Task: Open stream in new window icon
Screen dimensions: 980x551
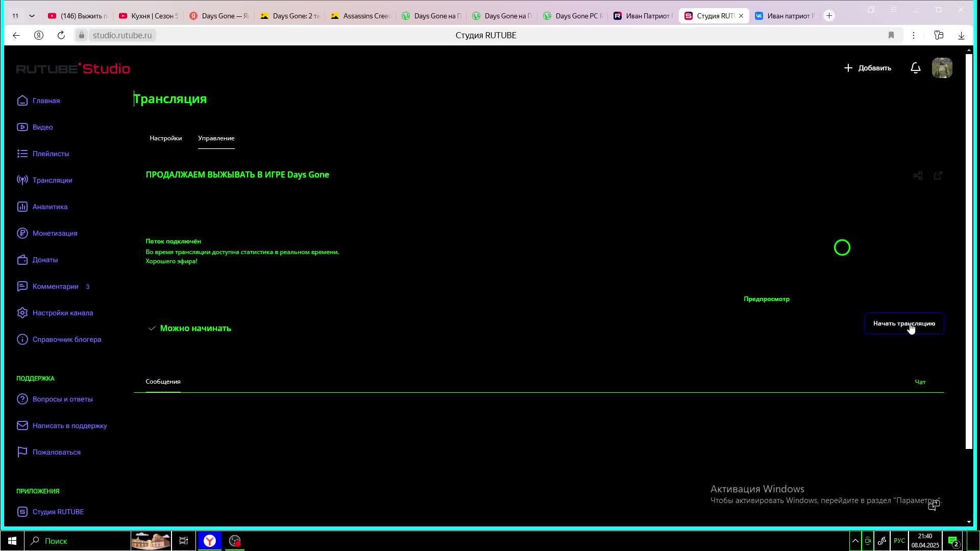Action: coord(938,176)
